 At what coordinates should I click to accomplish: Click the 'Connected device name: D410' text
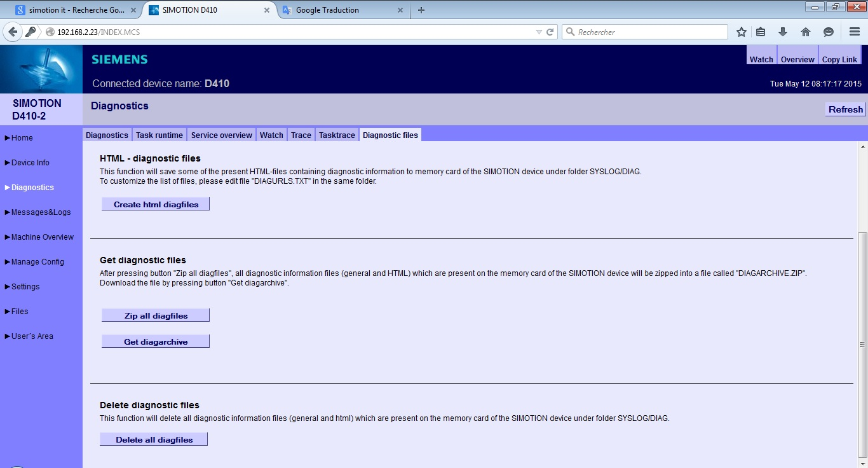[161, 83]
